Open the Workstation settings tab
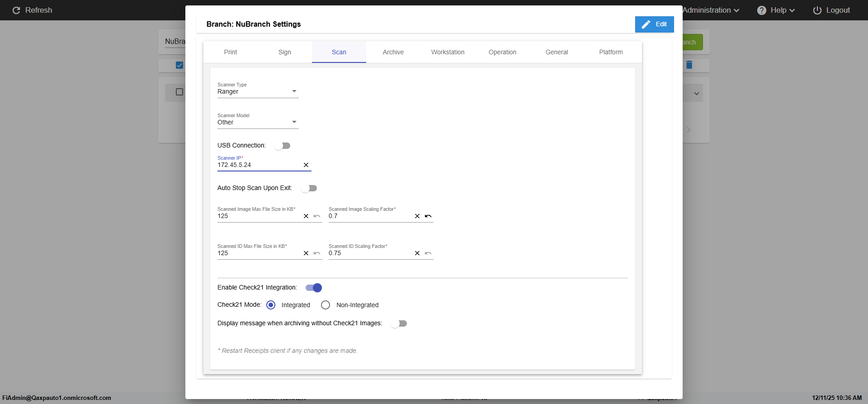Viewport: 868px width, 404px height. [448, 52]
